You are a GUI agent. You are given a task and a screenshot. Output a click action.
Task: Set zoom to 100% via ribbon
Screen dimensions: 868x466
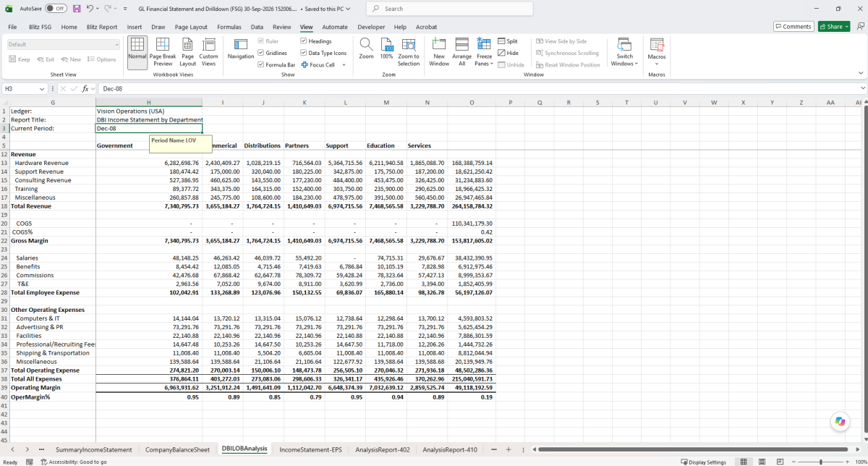(x=387, y=48)
